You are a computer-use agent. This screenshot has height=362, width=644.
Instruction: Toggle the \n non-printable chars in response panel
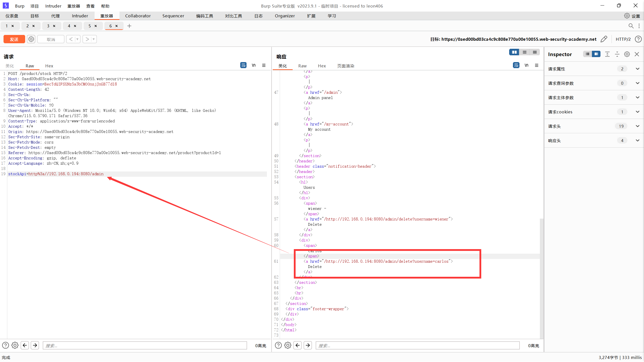coord(527,65)
